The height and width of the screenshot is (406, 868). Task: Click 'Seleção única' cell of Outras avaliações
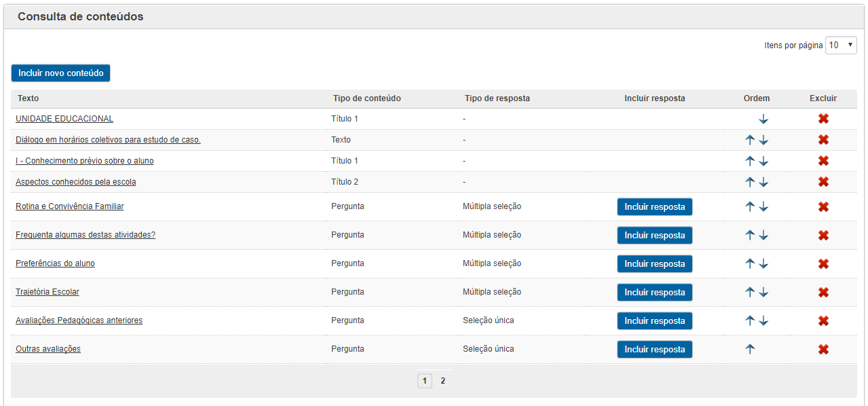click(x=489, y=349)
